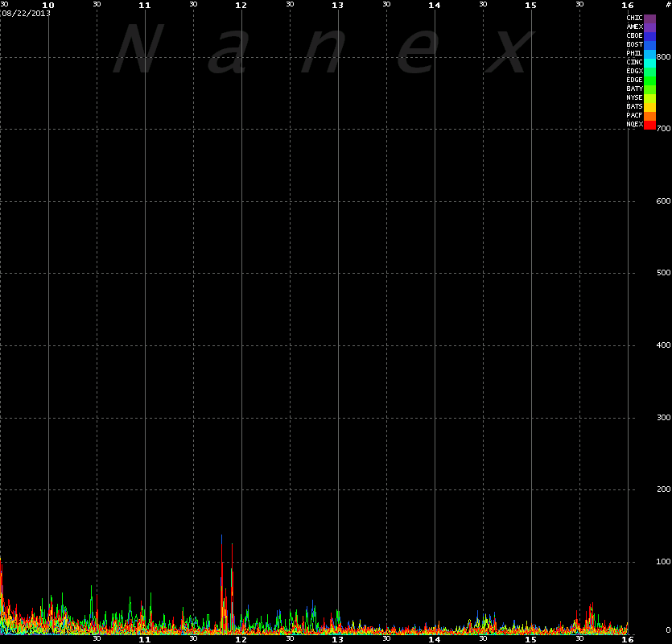The height and width of the screenshot is (644, 672).
Task: Click the 700 y-axis value
Action: click(663, 129)
